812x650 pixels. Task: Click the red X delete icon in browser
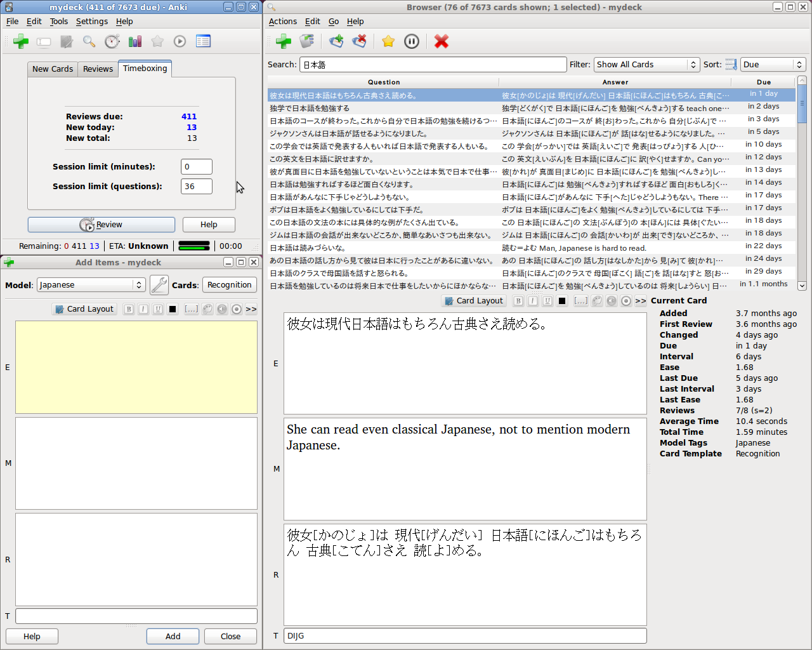click(x=442, y=41)
